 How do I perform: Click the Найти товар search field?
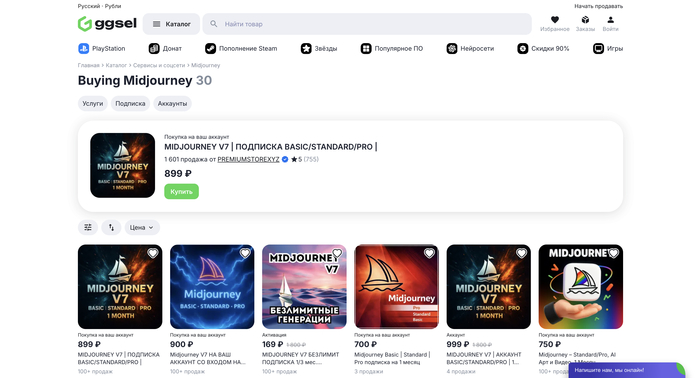click(367, 24)
